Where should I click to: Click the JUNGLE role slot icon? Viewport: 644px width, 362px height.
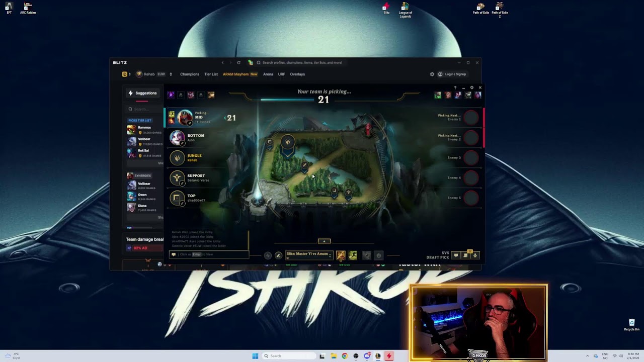[x=177, y=157]
